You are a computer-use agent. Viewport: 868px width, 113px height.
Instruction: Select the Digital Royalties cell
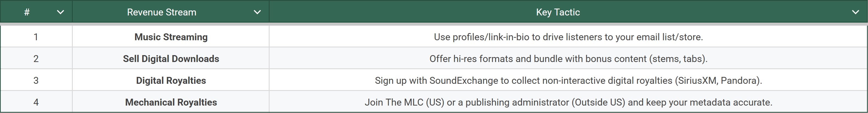coord(171,80)
